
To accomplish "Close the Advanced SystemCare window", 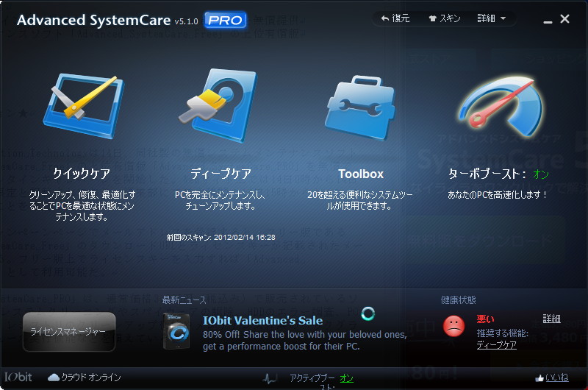I will (564, 19).
